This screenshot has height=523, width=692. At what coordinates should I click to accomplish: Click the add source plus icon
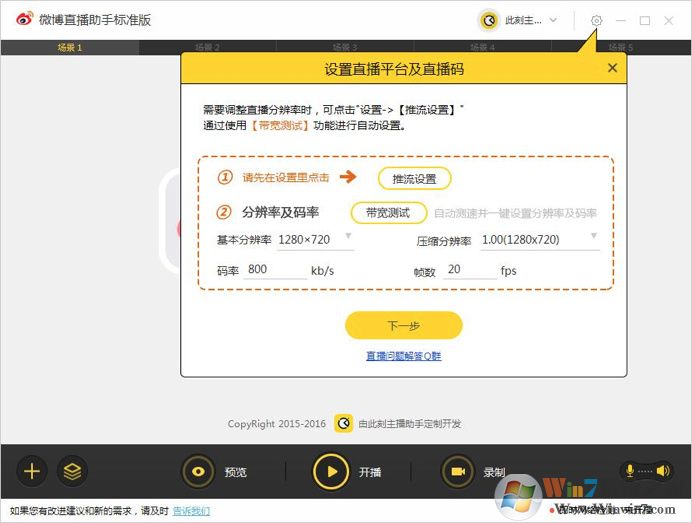coord(31,471)
